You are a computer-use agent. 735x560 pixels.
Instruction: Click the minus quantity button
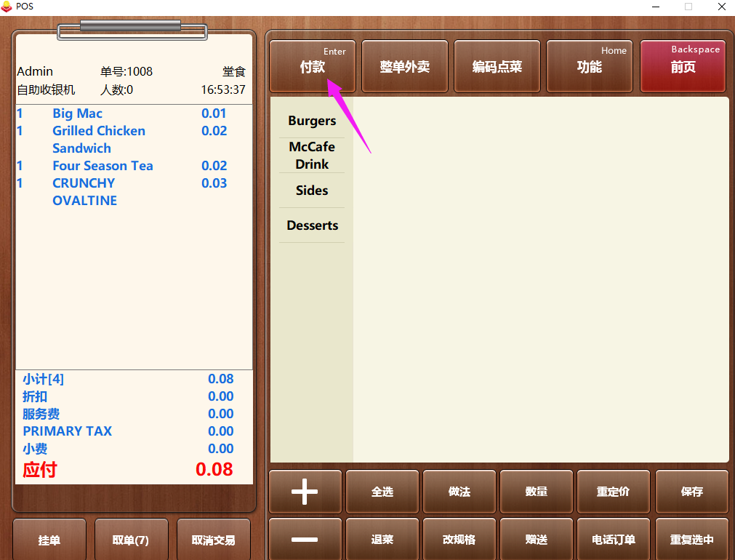click(x=305, y=540)
